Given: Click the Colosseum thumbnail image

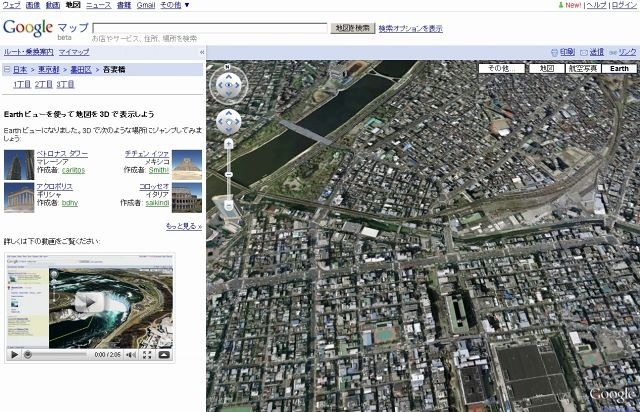Looking at the screenshot, I should click(187, 198).
